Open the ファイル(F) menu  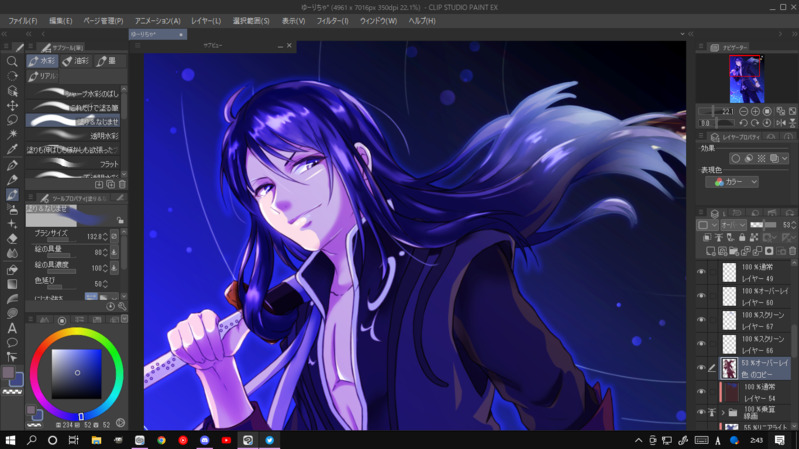[x=22, y=21]
